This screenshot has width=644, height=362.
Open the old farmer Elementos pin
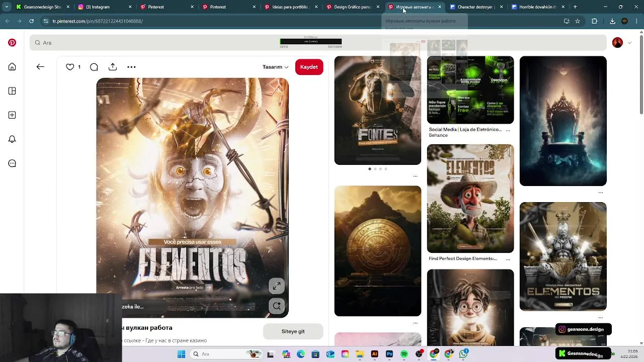point(470,199)
